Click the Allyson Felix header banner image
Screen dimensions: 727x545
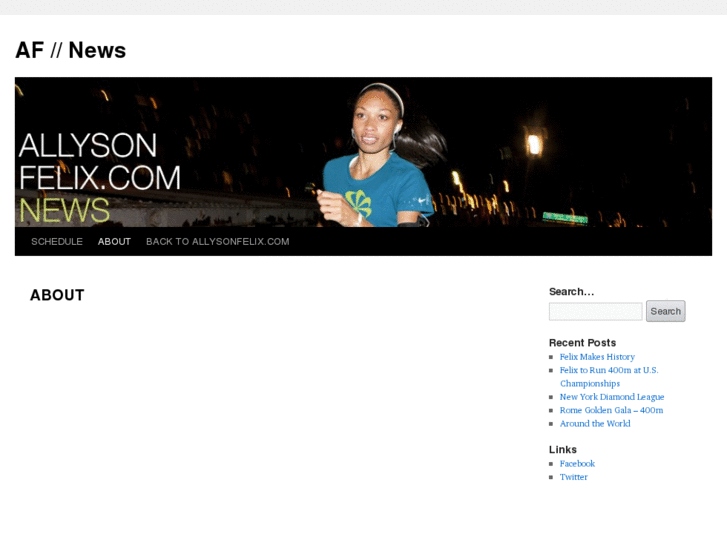(364, 152)
